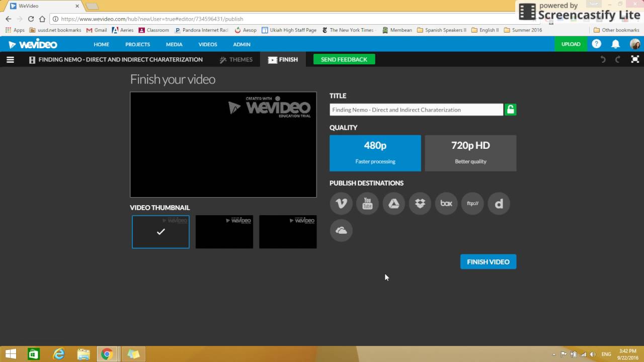644x362 pixels.
Task: Select FTP publish destination
Action: pyautogui.click(x=472, y=204)
